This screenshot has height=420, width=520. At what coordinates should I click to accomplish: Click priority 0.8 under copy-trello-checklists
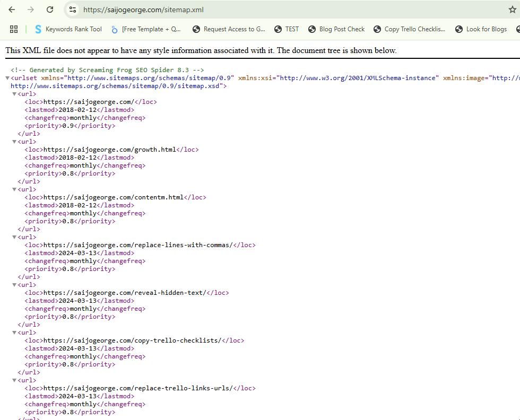click(x=68, y=364)
